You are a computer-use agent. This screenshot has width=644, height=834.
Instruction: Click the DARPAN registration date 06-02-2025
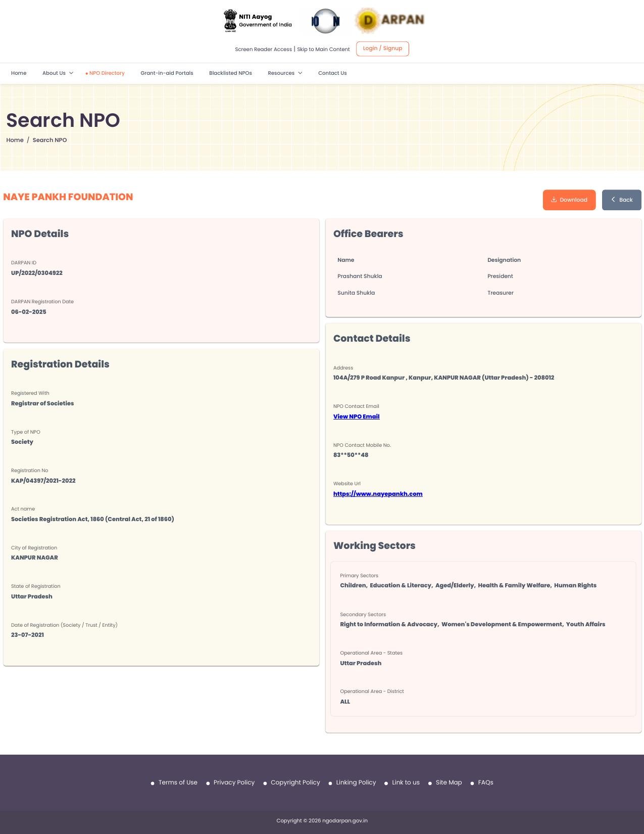pyautogui.click(x=29, y=312)
